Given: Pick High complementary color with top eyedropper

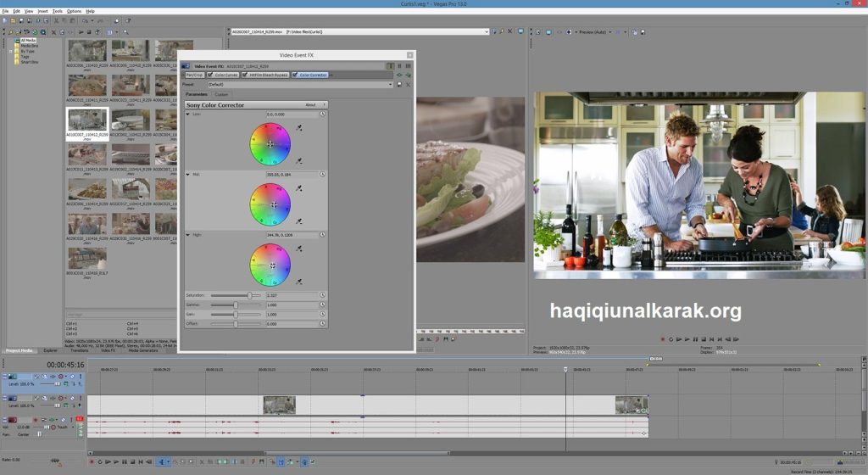Looking at the screenshot, I should pos(299,249).
